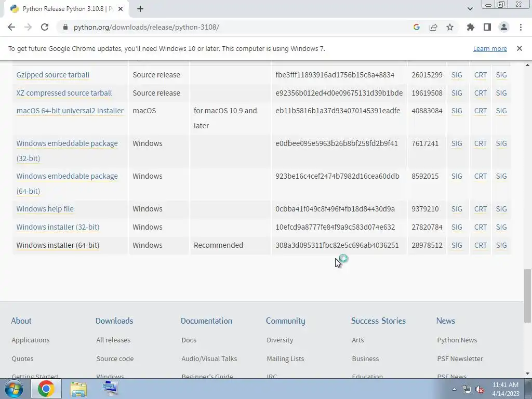Screen dimensions: 532x399
Task: Close the Python Release tab
Action: [x=121, y=9]
